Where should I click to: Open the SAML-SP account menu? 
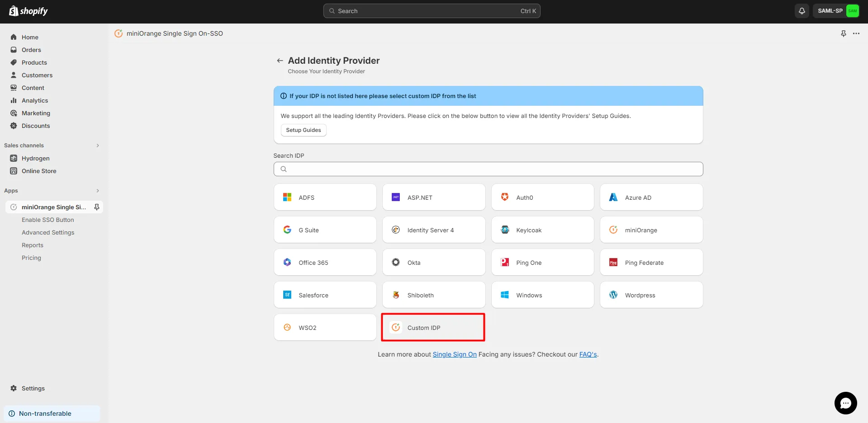click(x=836, y=11)
